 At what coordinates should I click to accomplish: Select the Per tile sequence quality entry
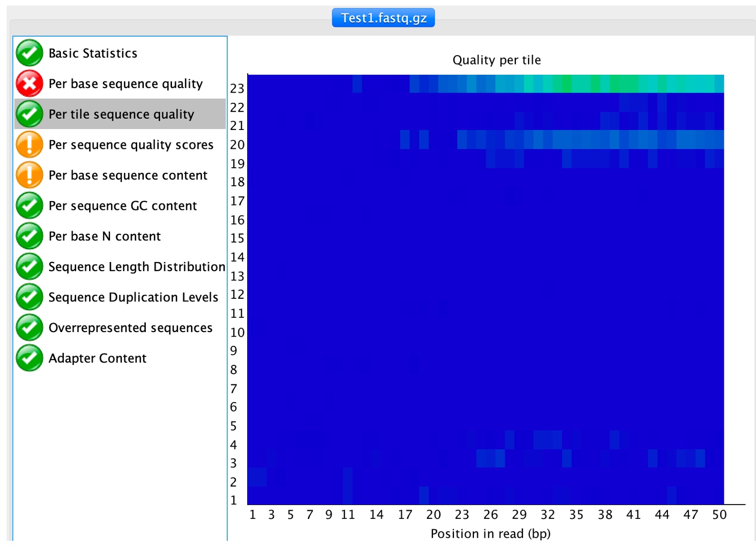(121, 114)
